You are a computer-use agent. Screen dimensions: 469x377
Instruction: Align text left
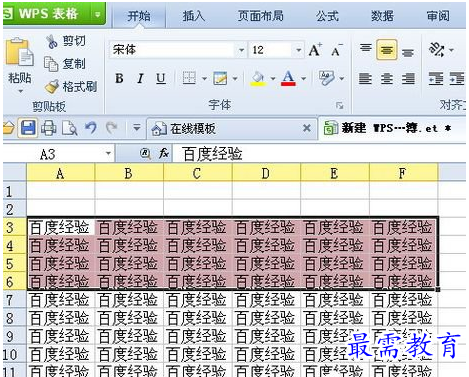[x=365, y=79]
